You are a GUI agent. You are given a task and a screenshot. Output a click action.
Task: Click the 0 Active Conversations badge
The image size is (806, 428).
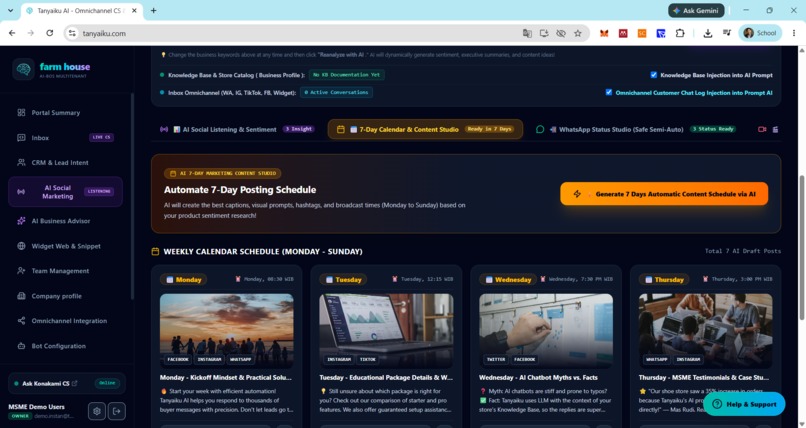click(336, 92)
